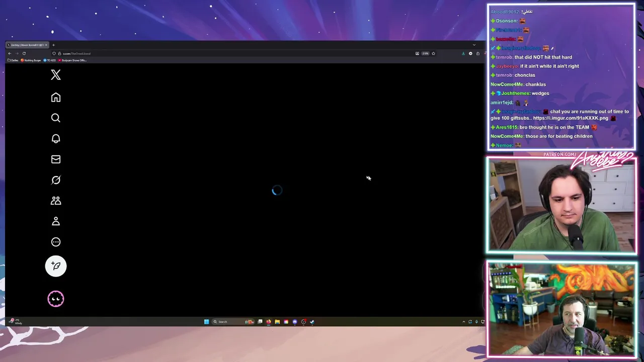Open the weather widget on the taskbar
Viewport: 644px width, 362px height.
16,321
